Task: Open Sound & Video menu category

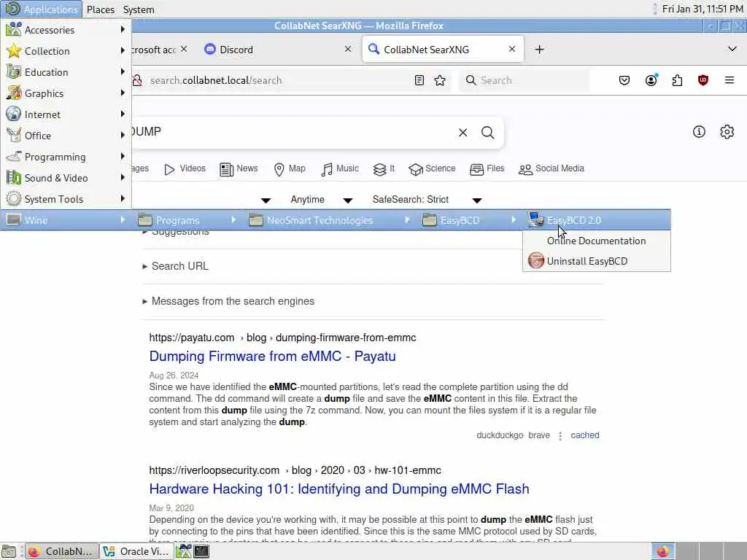Action: (x=66, y=178)
